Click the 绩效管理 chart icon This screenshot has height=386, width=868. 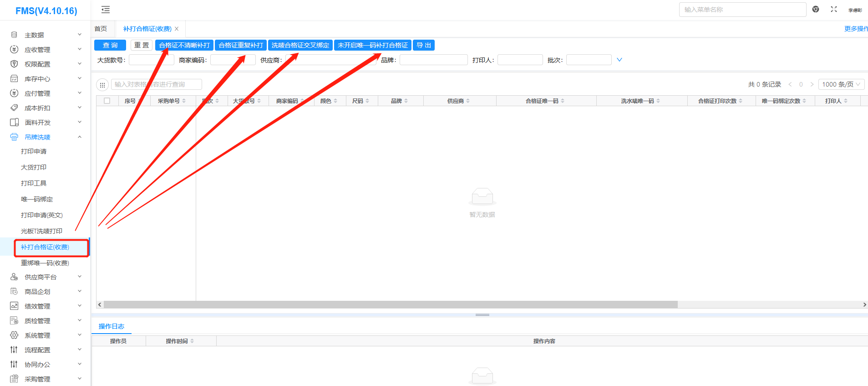coord(14,306)
